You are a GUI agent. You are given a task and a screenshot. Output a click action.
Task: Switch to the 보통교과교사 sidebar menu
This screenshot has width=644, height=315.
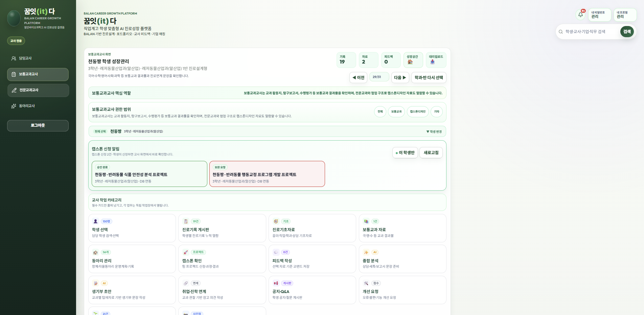pyautogui.click(x=38, y=74)
